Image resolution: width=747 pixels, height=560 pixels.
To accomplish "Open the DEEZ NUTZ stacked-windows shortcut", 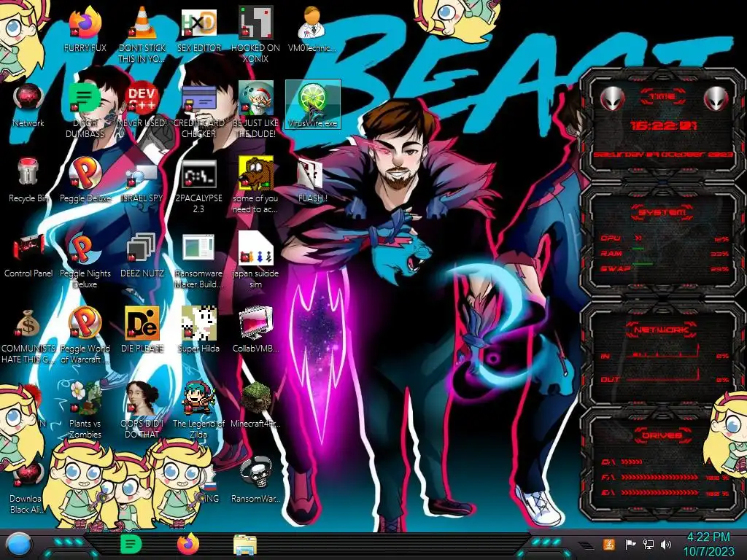I will (x=142, y=249).
